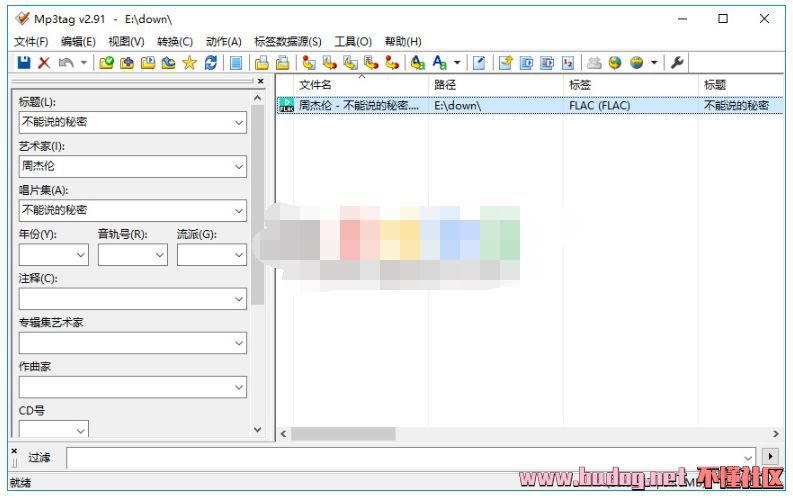
Task: Open the Actions dropdown arrow beside Aa icon
Action: tap(457, 63)
